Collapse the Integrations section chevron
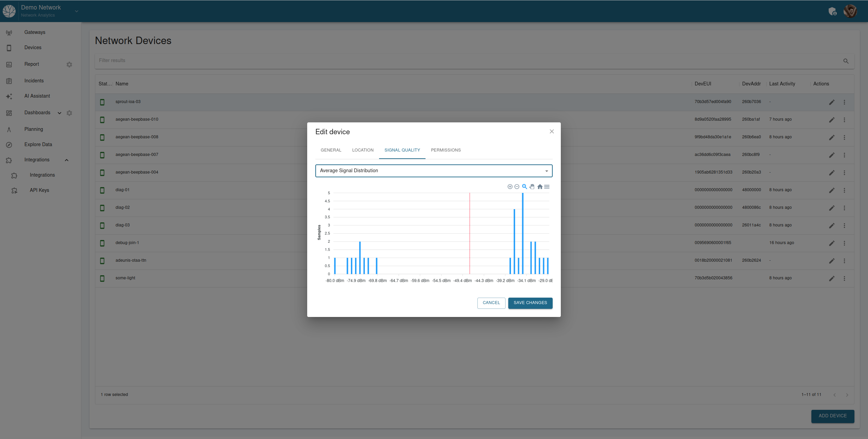Image resolution: width=868 pixels, height=439 pixels. pyautogui.click(x=67, y=160)
